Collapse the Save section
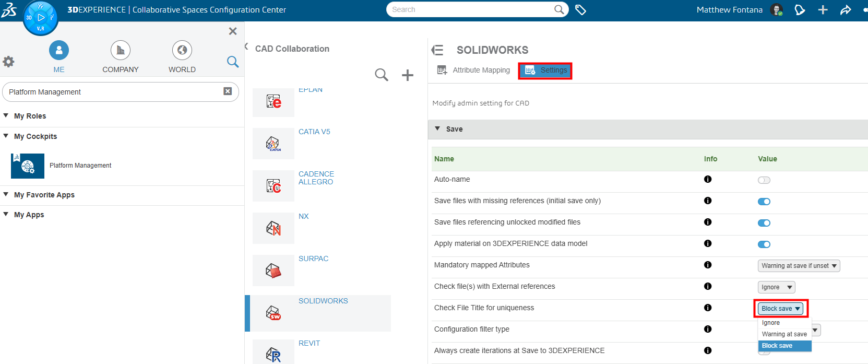868x364 pixels. click(x=437, y=128)
